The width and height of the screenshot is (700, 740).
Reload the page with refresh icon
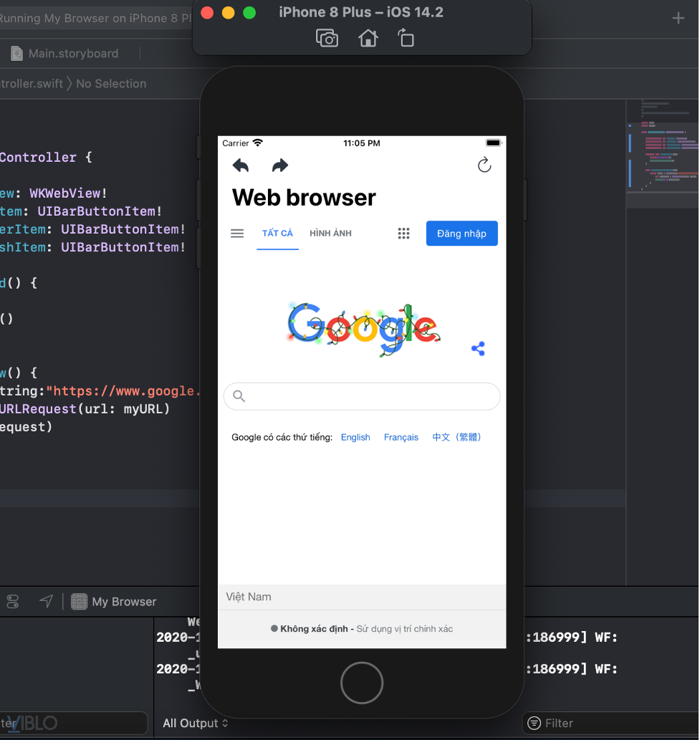[x=484, y=165]
